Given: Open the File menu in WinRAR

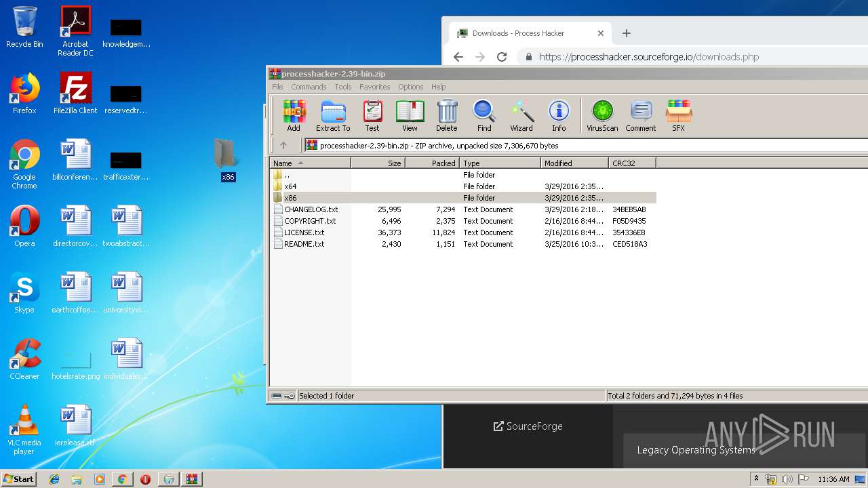Looking at the screenshot, I should click(277, 87).
